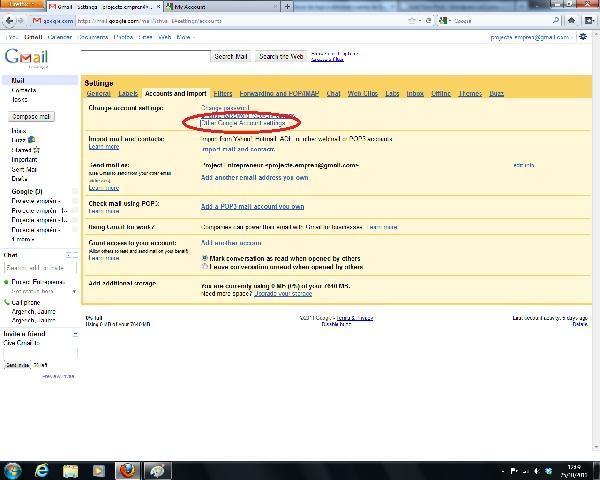Switch to the Labels settings tab
The height and width of the screenshot is (480, 600).
[x=127, y=93]
